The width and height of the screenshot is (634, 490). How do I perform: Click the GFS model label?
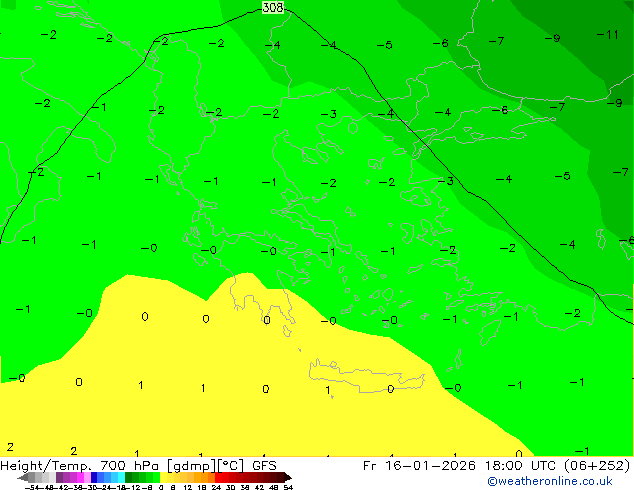tap(264, 466)
